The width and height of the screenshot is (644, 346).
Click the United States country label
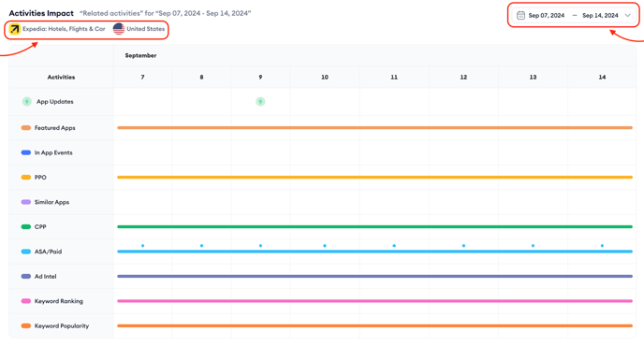click(x=145, y=29)
